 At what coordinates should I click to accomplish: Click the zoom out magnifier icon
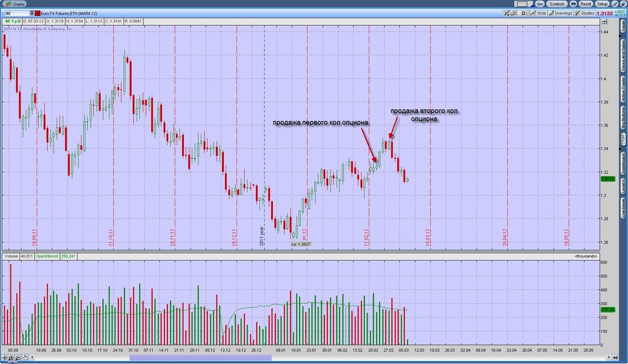pos(18,358)
